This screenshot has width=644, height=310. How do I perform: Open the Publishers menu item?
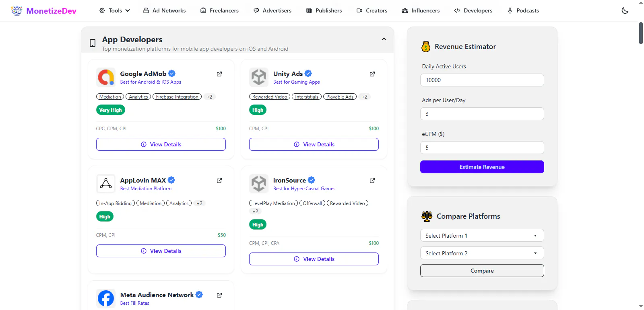pyautogui.click(x=324, y=10)
